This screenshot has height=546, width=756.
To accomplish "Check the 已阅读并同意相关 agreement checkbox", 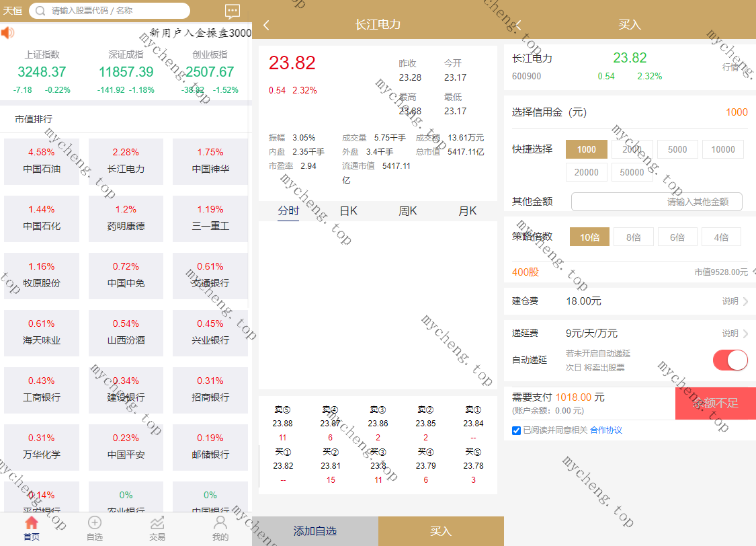I will click(x=516, y=430).
